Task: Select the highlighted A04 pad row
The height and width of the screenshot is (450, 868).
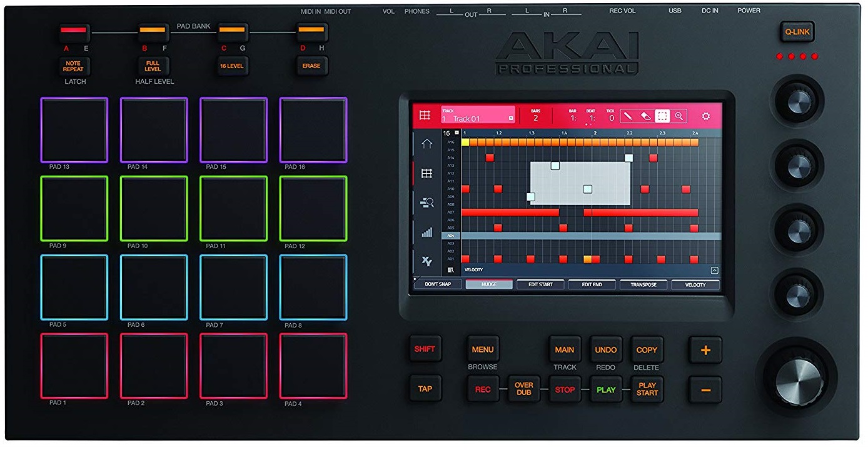Action: 582,236
